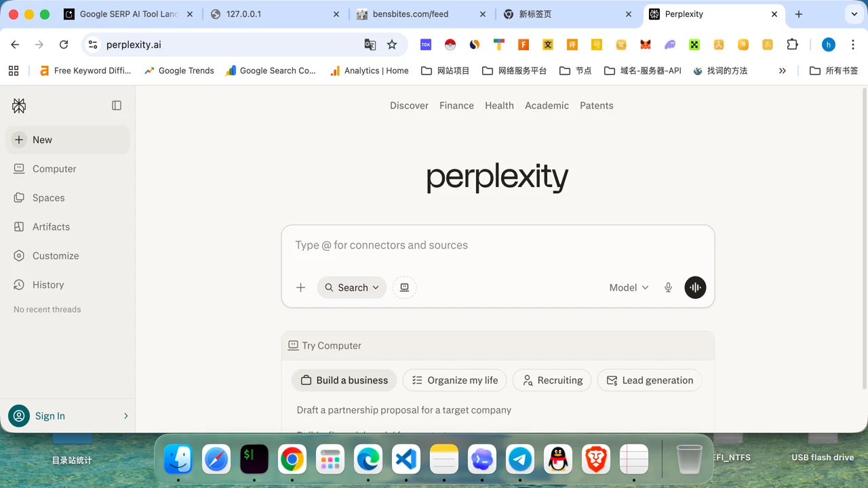Open Telegram from the Dock
This screenshot has height=488, width=868.
521,460
